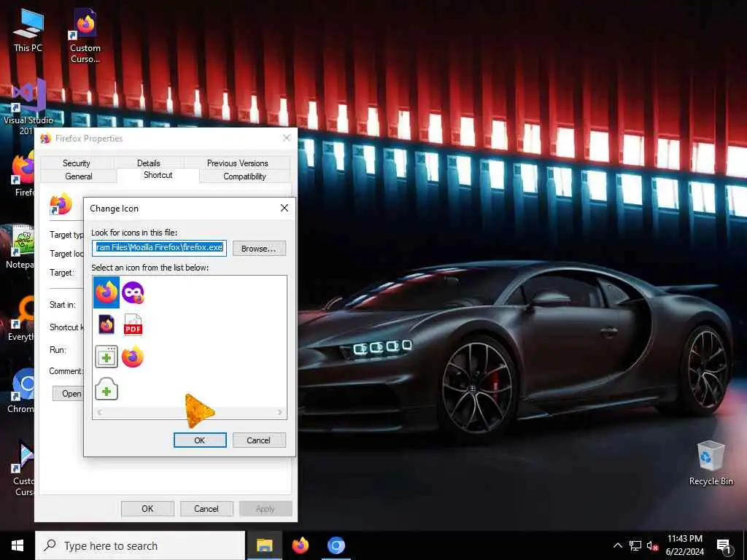Select the Notepad++ desktop shortcut
This screenshot has height=560, width=747.
(20, 246)
